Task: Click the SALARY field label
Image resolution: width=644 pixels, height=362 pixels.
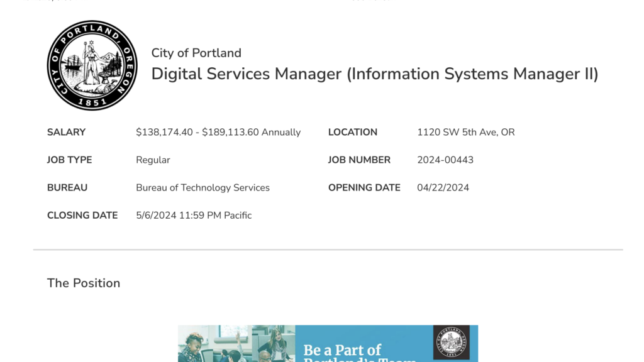Action: (x=66, y=132)
